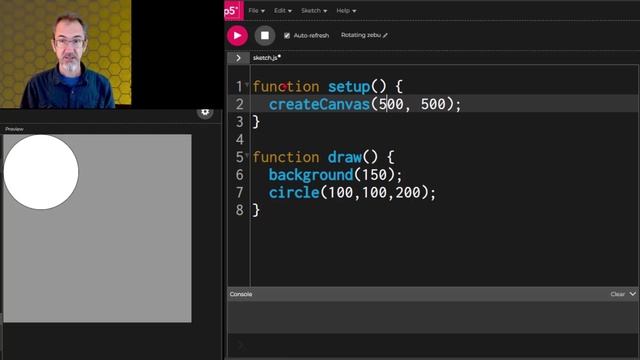This screenshot has height=360, width=640.
Task: Open the Help menu
Action: [x=346, y=11]
